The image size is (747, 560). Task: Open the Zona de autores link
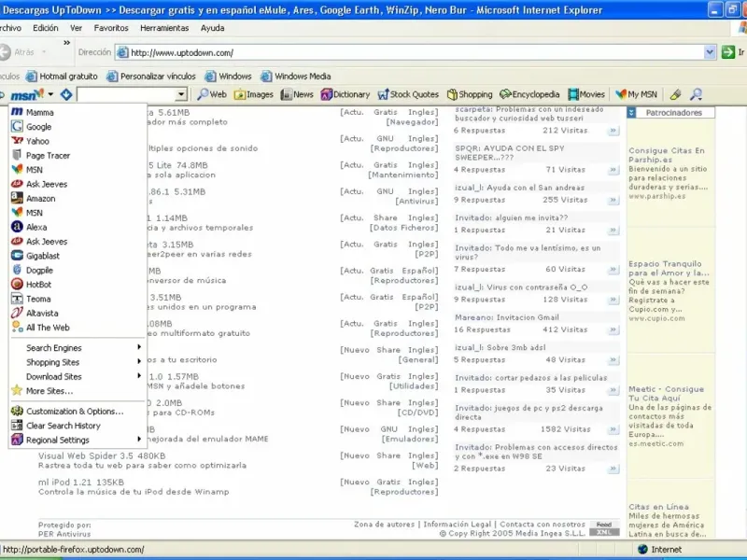[x=384, y=525]
